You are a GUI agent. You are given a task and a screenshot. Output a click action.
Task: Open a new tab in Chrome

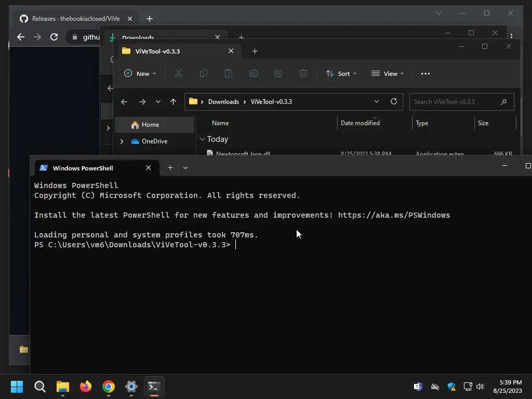pos(149,19)
